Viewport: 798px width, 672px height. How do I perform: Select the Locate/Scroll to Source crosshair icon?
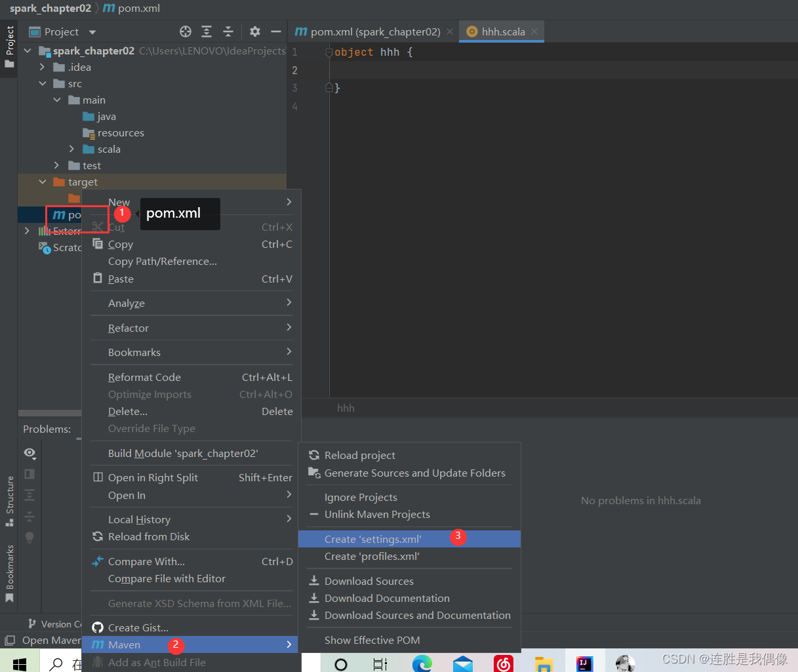pos(185,31)
